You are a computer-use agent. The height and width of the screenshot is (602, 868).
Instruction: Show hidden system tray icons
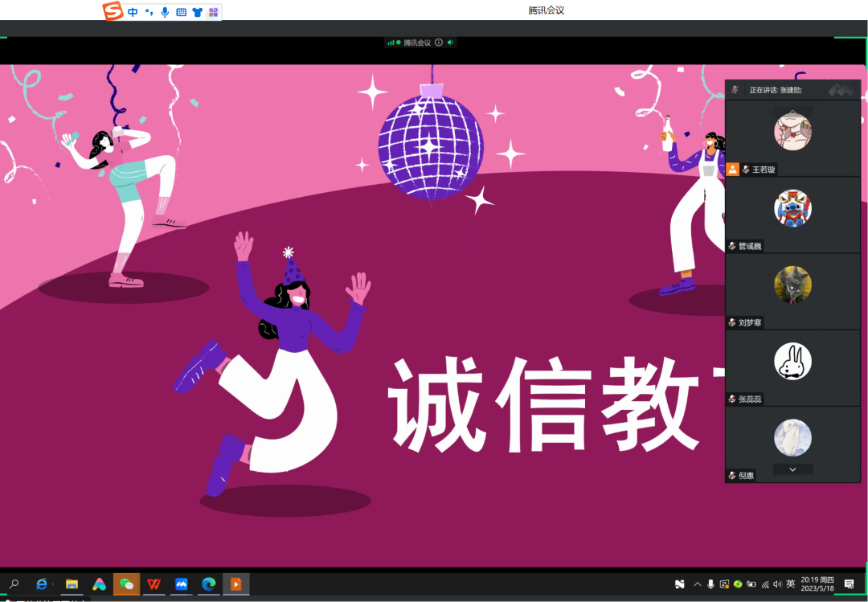(x=697, y=584)
